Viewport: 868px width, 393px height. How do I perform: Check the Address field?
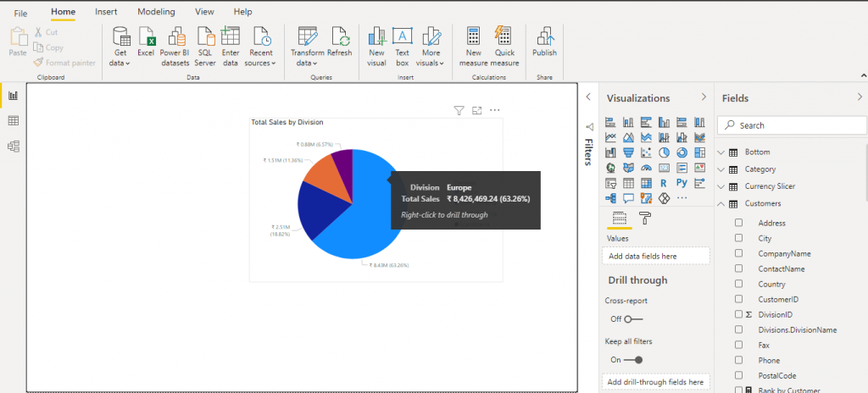click(738, 223)
